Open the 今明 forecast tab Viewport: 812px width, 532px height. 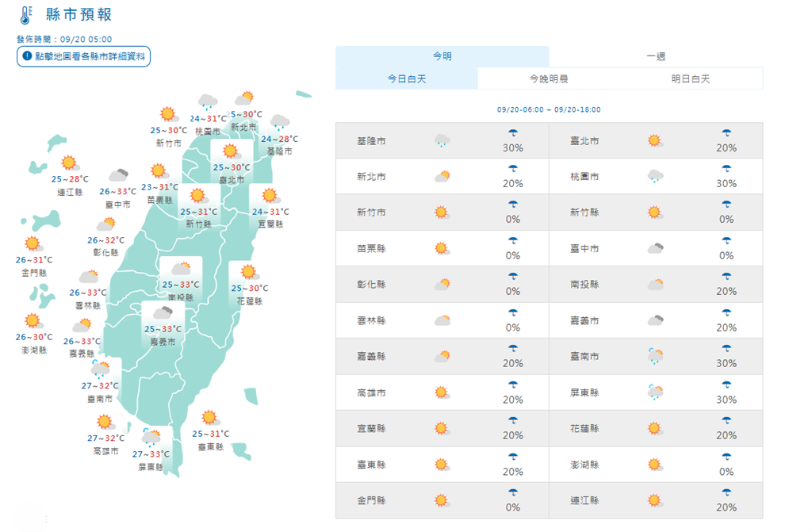pyautogui.click(x=442, y=56)
